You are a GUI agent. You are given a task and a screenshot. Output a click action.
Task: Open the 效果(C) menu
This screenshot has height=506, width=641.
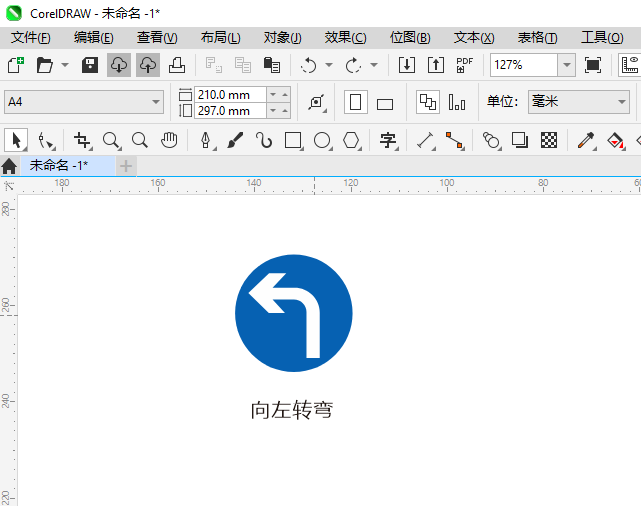pos(345,38)
